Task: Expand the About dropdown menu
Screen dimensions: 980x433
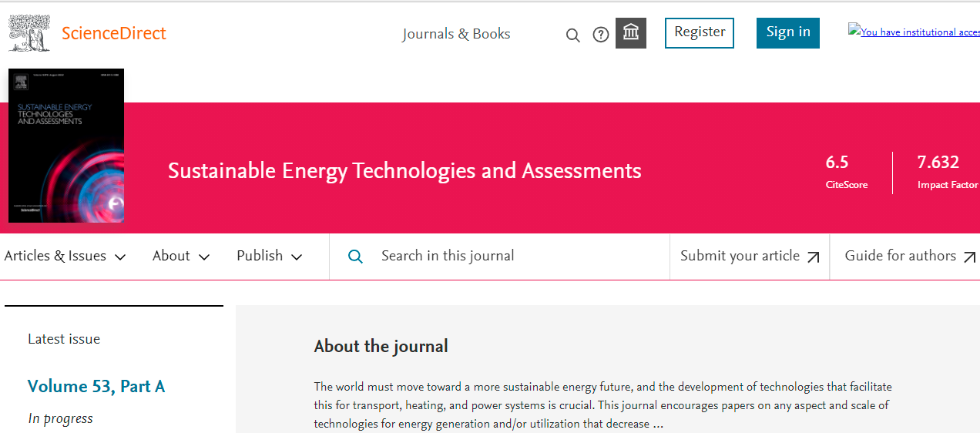Action: pyautogui.click(x=181, y=257)
